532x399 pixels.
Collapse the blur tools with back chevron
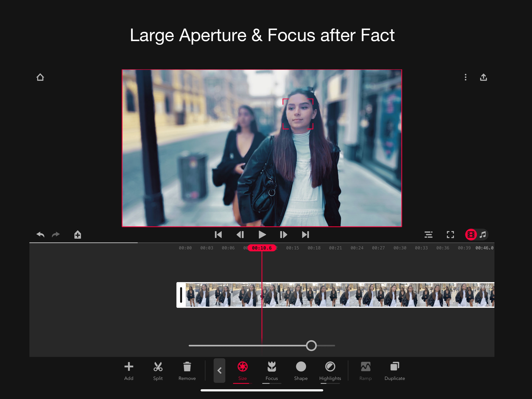[219, 371]
